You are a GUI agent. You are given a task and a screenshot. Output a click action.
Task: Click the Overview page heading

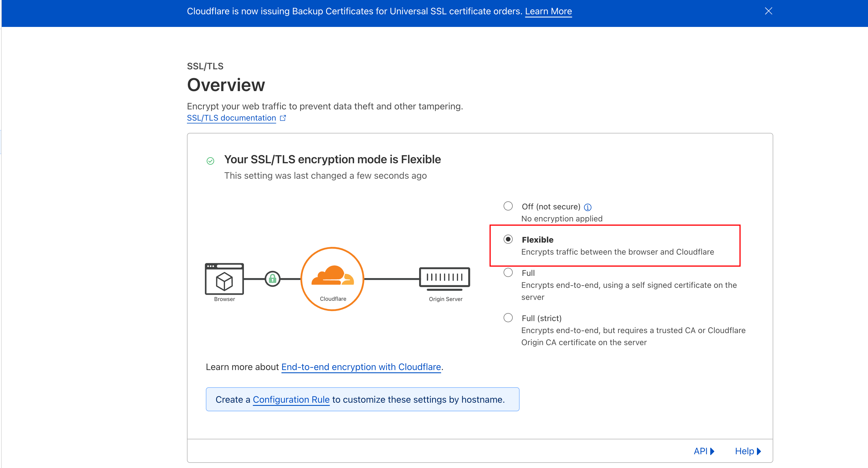tap(226, 84)
